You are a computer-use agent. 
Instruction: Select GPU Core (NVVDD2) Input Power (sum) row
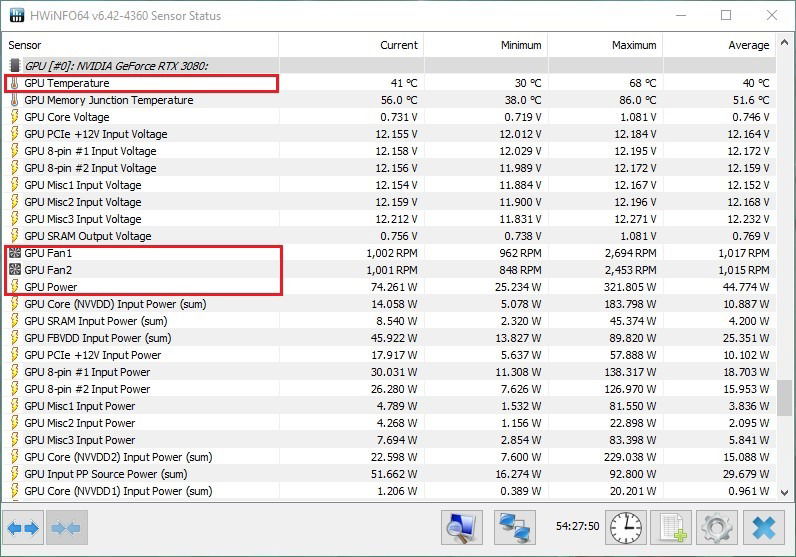tap(390, 457)
